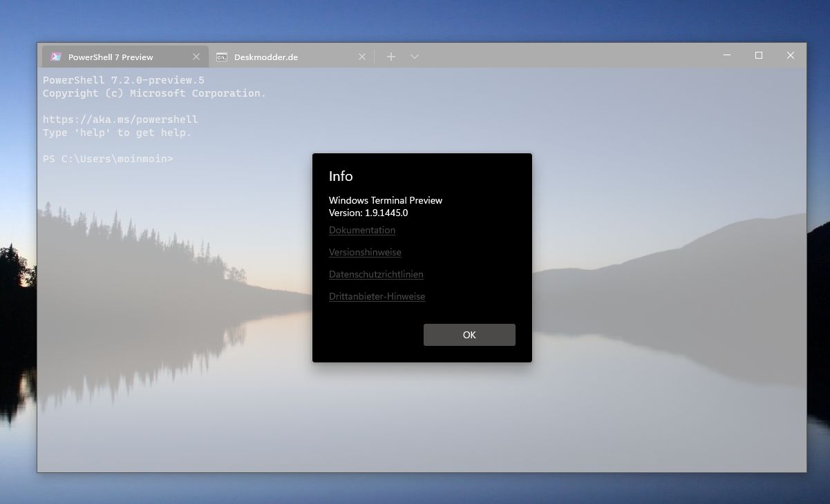Maximize the Windows Terminal window

[x=759, y=55]
